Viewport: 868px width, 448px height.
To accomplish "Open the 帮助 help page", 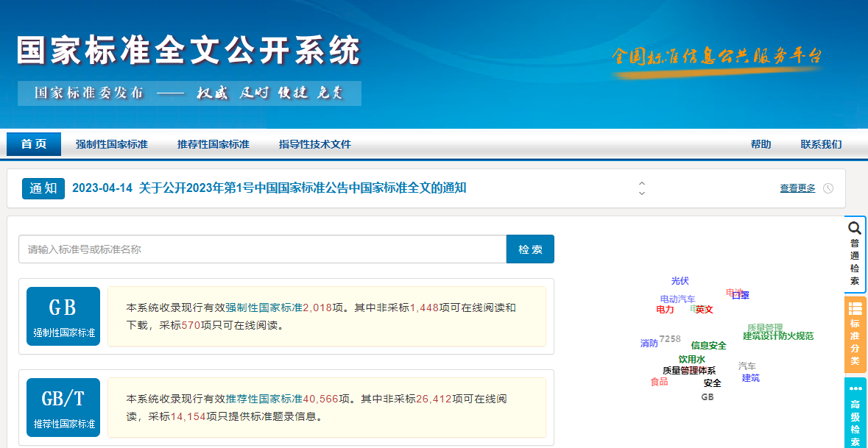I will coord(761,143).
